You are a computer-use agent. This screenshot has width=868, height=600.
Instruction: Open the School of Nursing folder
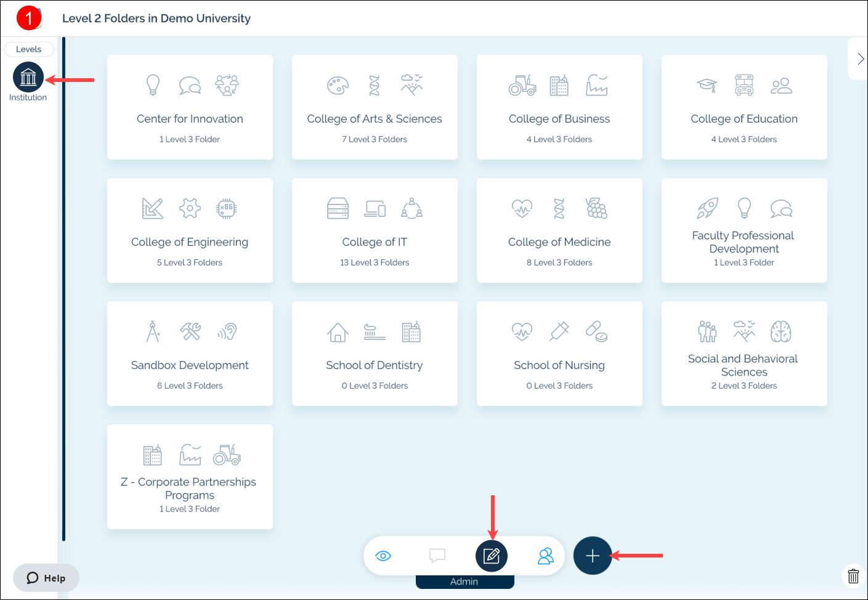(559, 354)
